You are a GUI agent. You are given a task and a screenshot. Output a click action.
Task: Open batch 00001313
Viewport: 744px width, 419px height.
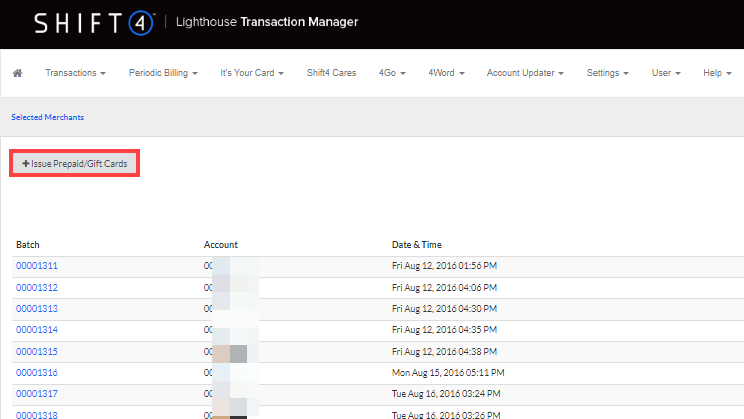pos(37,308)
